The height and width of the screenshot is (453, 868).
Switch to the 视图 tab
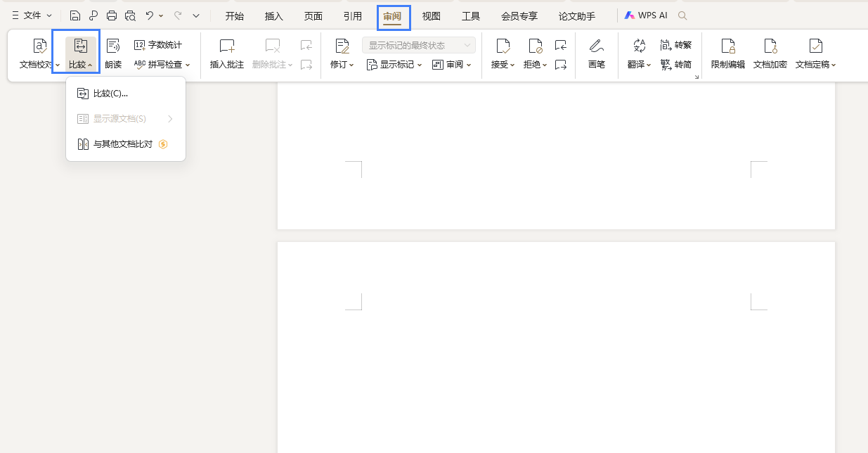pos(432,16)
